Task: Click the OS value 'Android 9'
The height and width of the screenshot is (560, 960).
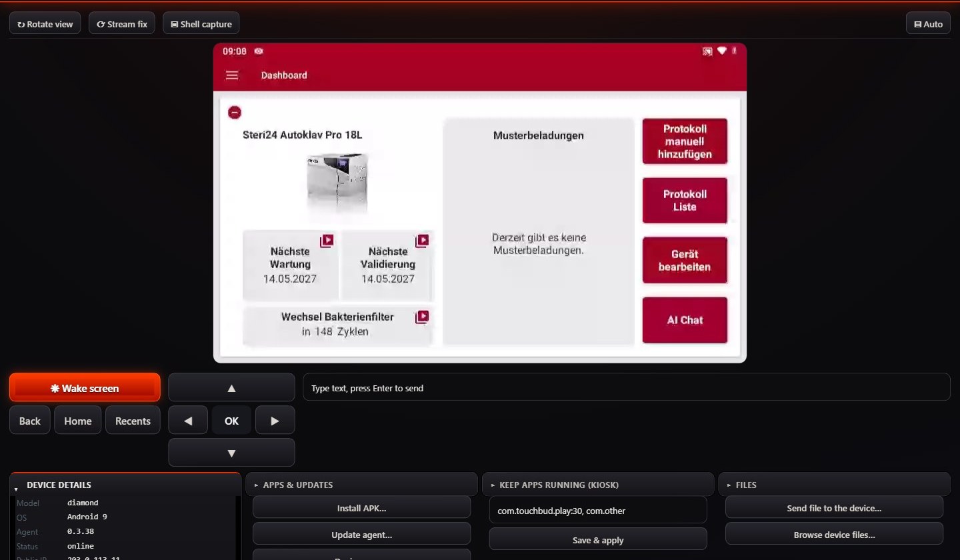Action: (x=87, y=517)
